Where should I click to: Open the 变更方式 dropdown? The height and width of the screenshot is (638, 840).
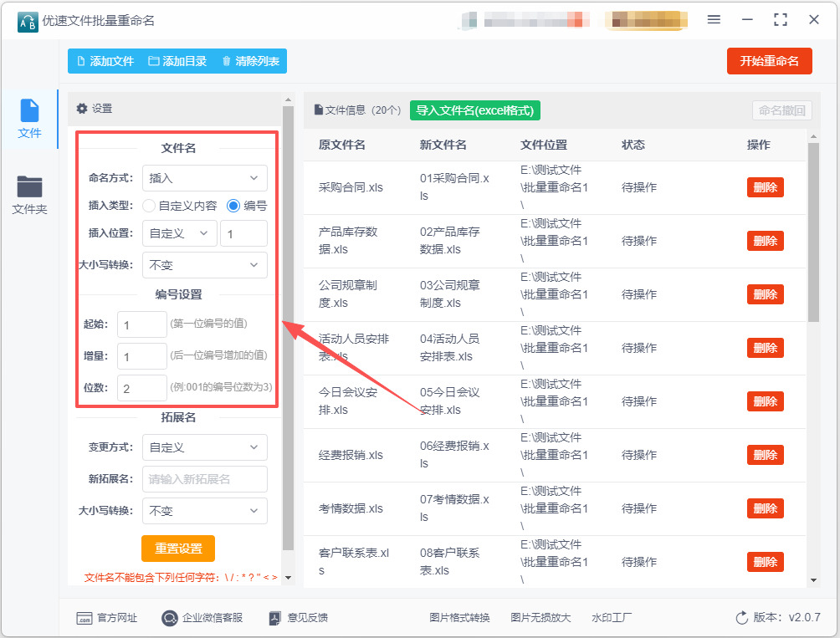(x=205, y=447)
